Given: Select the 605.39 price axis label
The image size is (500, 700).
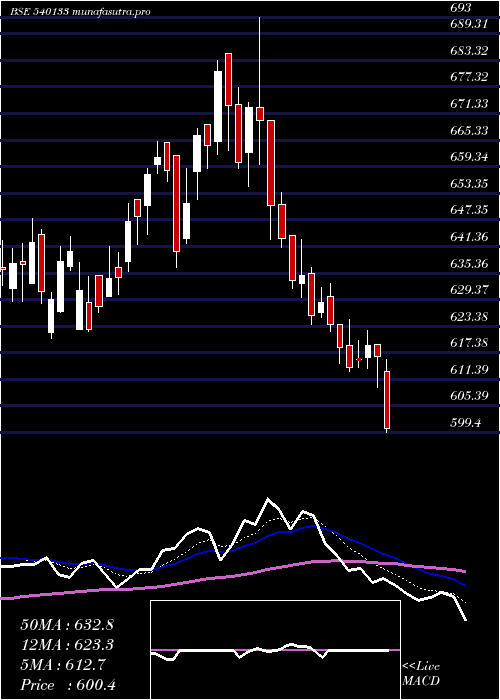Looking at the screenshot, I should pyautogui.click(x=469, y=396).
